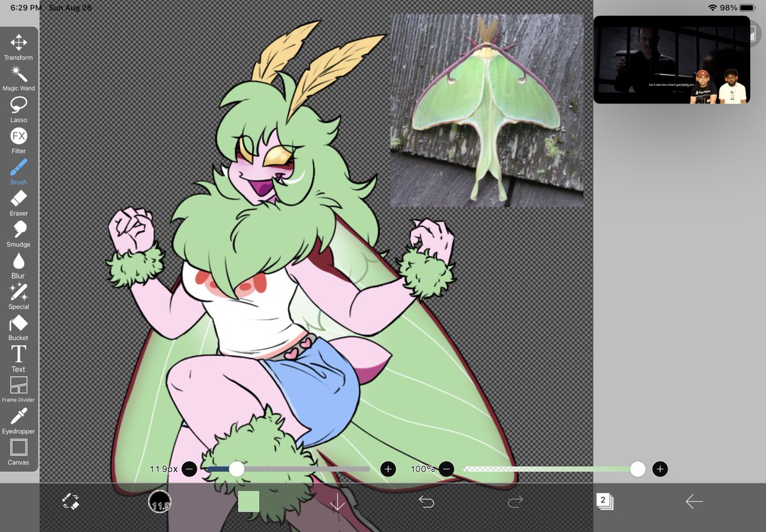Select the Eyedropper tool
This screenshot has width=766, height=532.
point(19,421)
